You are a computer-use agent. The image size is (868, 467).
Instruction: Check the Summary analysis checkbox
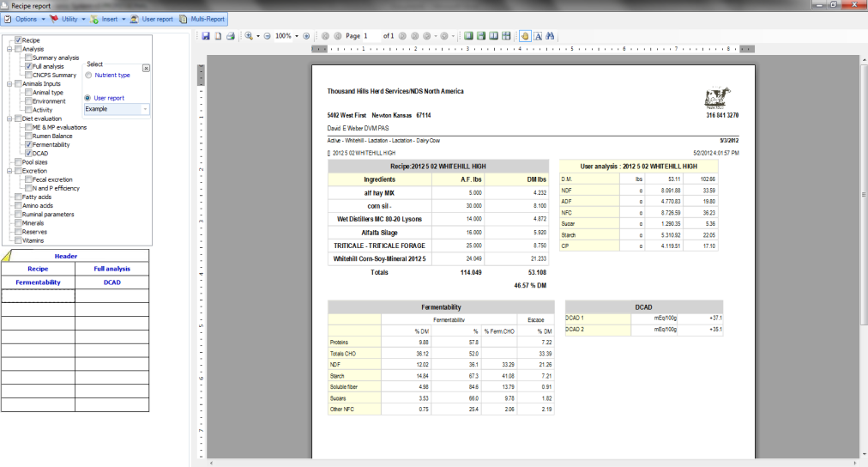[x=28, y=58]
